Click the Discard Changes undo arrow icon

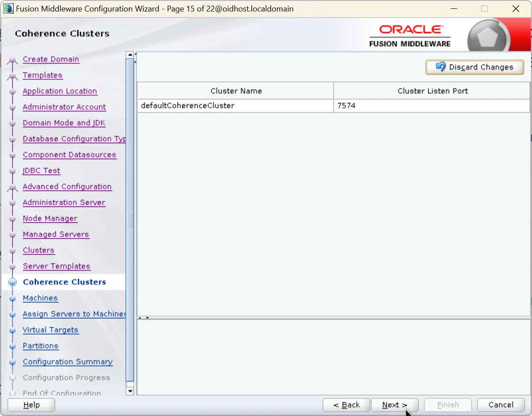440,67
